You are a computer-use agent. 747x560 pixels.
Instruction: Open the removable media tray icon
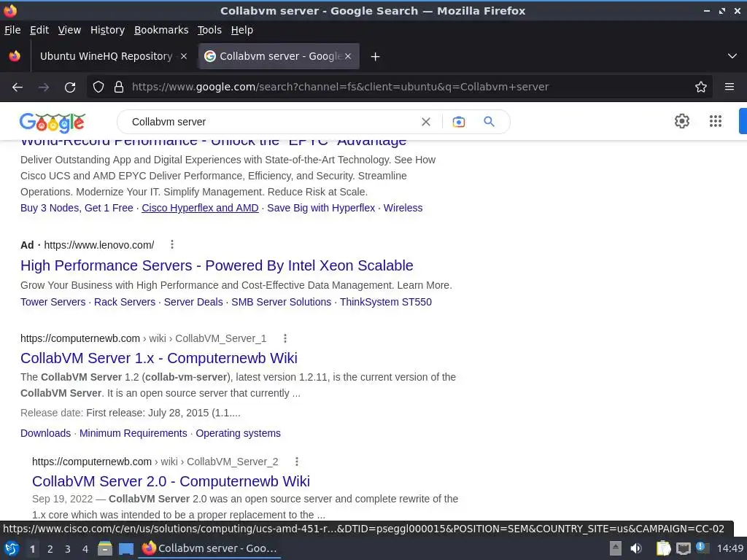pyautogui.click(x=616, y=548)
